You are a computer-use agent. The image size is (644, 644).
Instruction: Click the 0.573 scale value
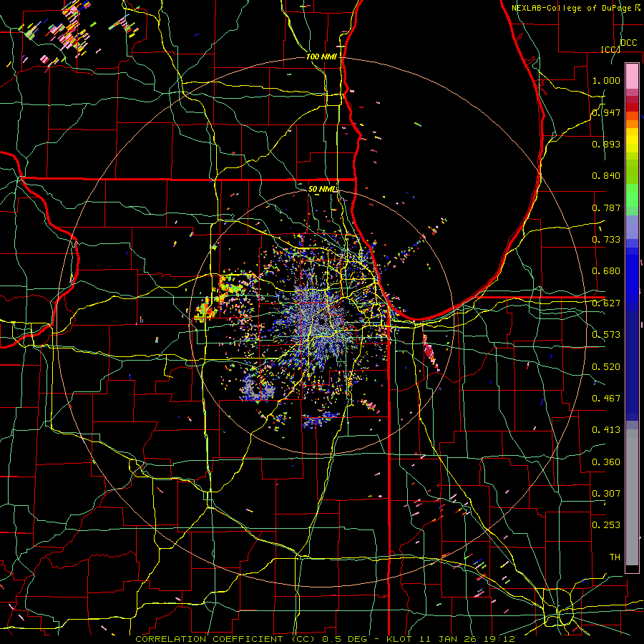click(606, 335)
